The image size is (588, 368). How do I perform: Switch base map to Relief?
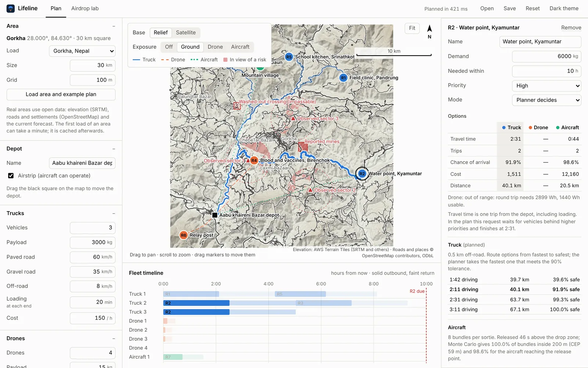click(161, 33)
